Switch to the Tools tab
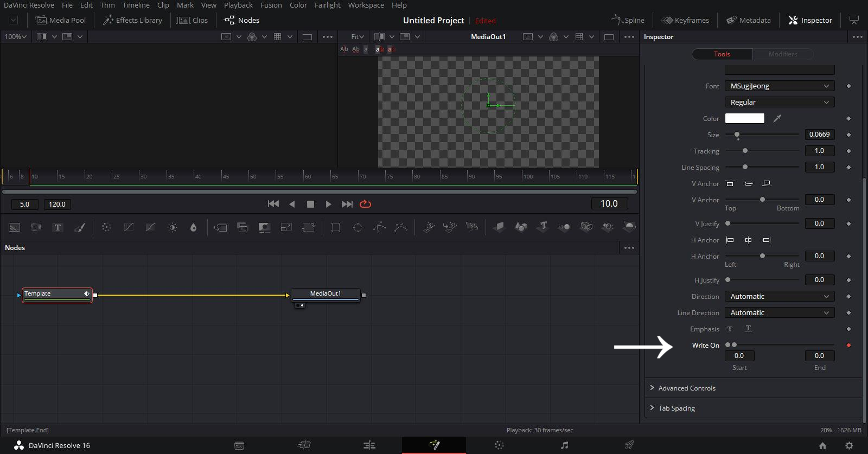Viewport: 868px width, 454px height. point(722,54)
